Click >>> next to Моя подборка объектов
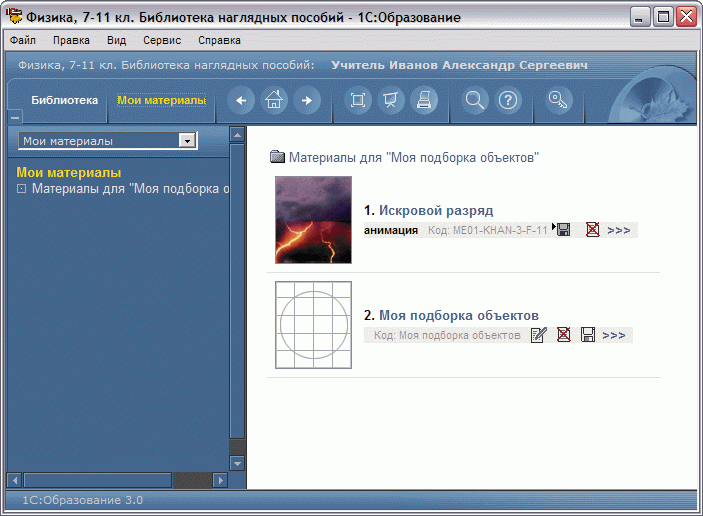Image resolution: width=703 pixels, height=516 pixels. (614, 335)
